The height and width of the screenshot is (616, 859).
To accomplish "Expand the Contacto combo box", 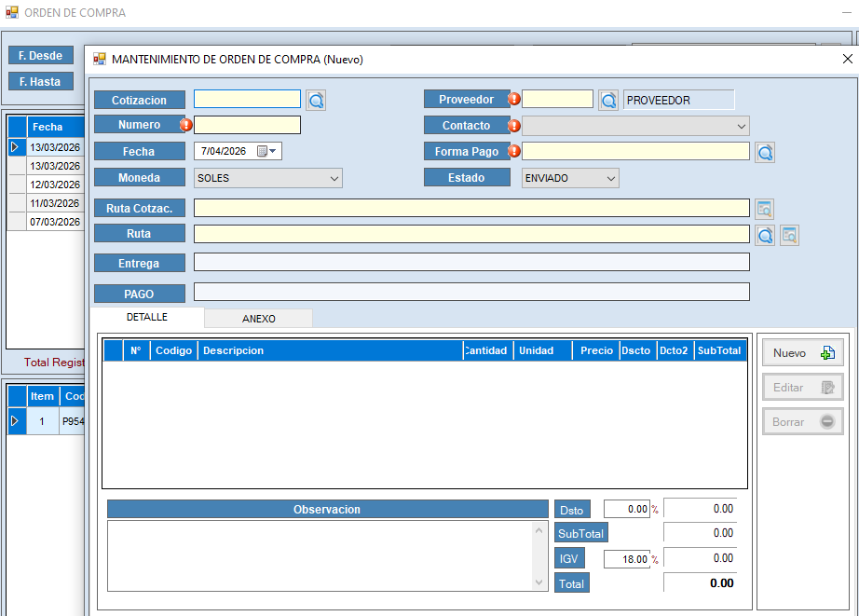I will [x=742, y=126].
